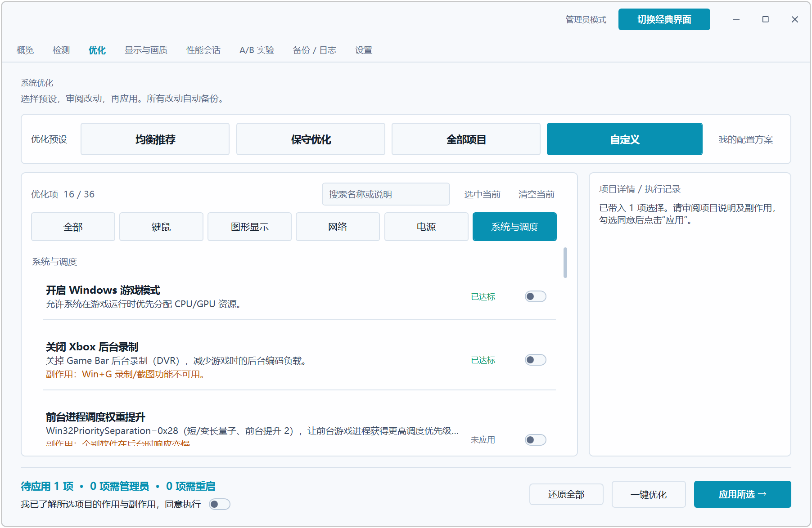Image resolution: width=812 pixels, height=528 pixels.
Task: Click the 应用所选 button
Action: (x=742, y=494)
